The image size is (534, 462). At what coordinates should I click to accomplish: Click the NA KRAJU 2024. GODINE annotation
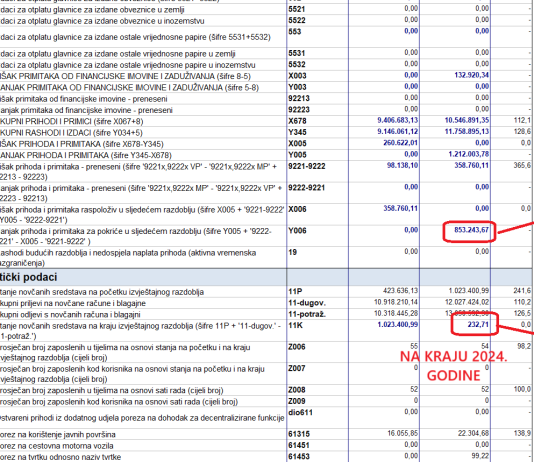[x=454, y=366]
